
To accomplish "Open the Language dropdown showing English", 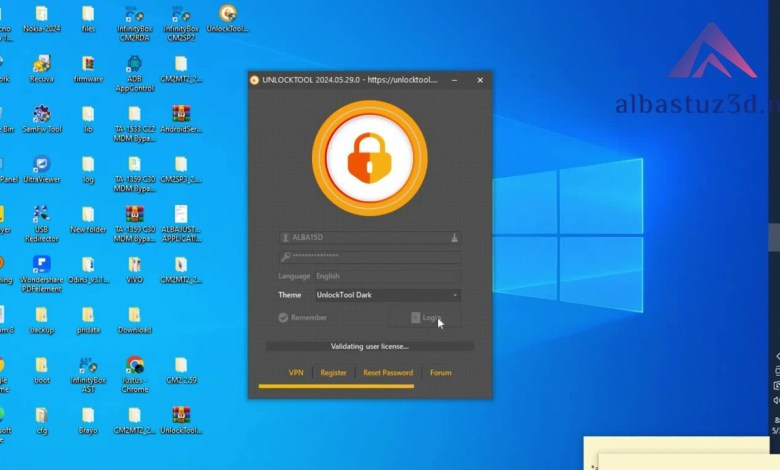I will tap(388, 276).
